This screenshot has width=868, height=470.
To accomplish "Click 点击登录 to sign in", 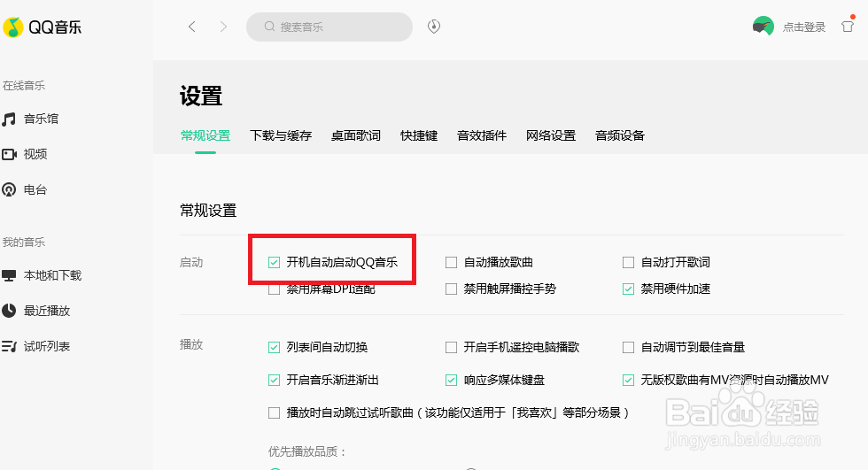I will point(803,27).
